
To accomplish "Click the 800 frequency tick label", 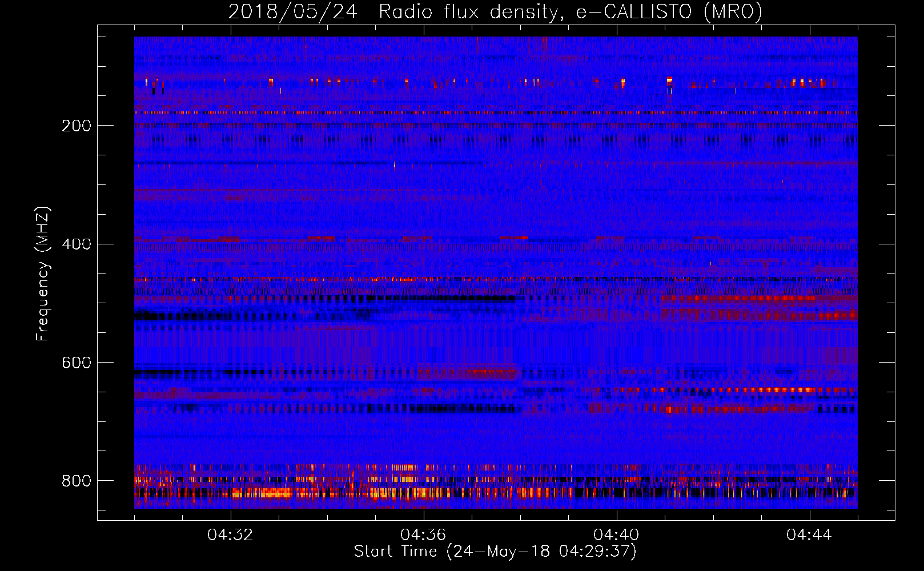I will click(x=77, y=481).
